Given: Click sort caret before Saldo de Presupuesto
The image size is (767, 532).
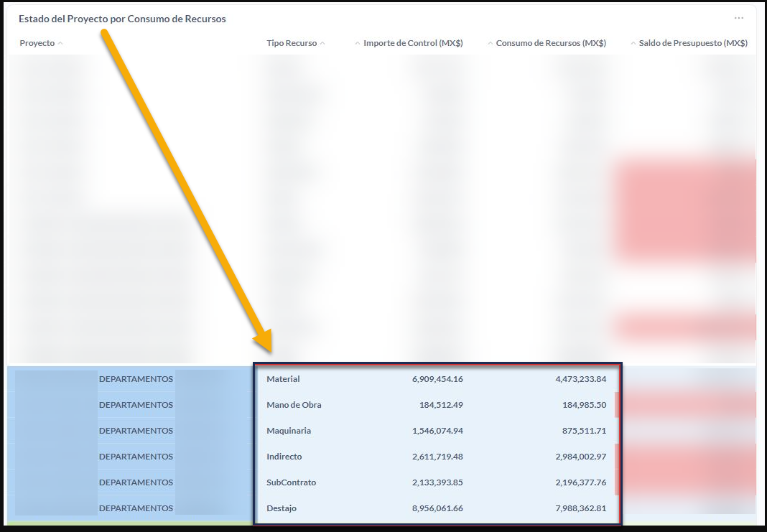Looking at the screenshot, I should click(x=633, y=44).
